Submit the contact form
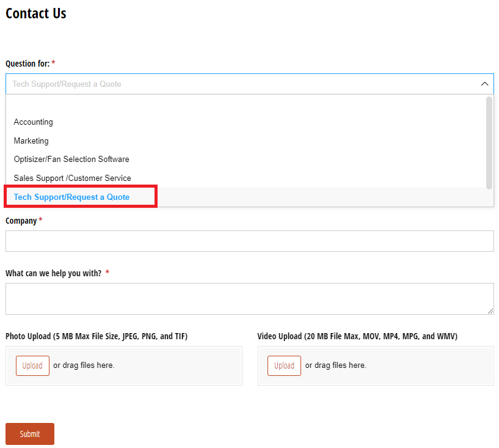Image resolution: width=499 pixels, height=448 pixels. click(x=30, y=434)
